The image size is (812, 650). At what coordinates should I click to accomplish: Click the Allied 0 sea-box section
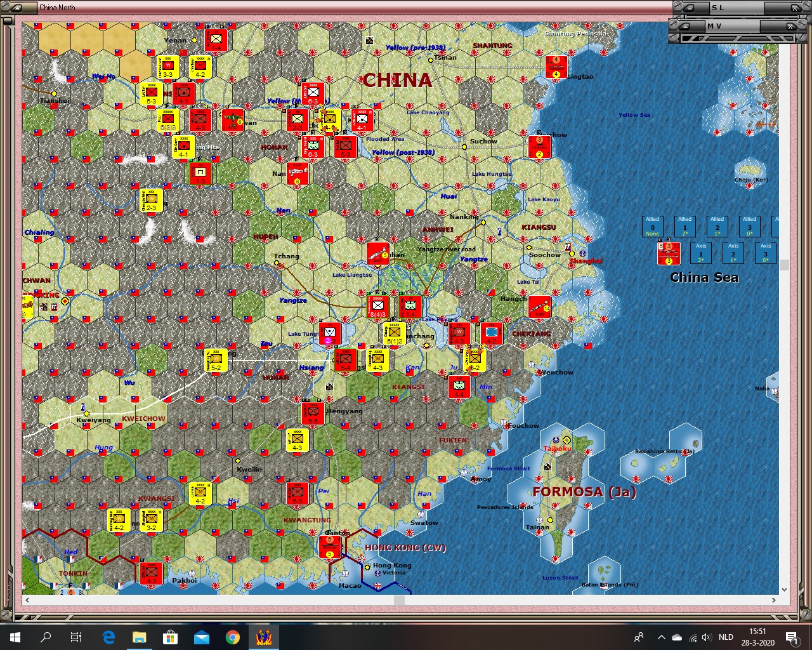pyautogui.click(x=652, y=227)
